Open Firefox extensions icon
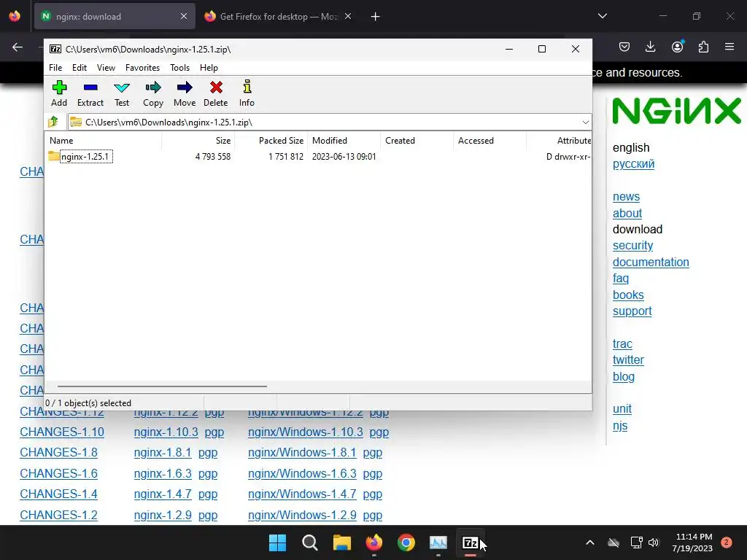747x560 pixels. [x=703, y=47]
